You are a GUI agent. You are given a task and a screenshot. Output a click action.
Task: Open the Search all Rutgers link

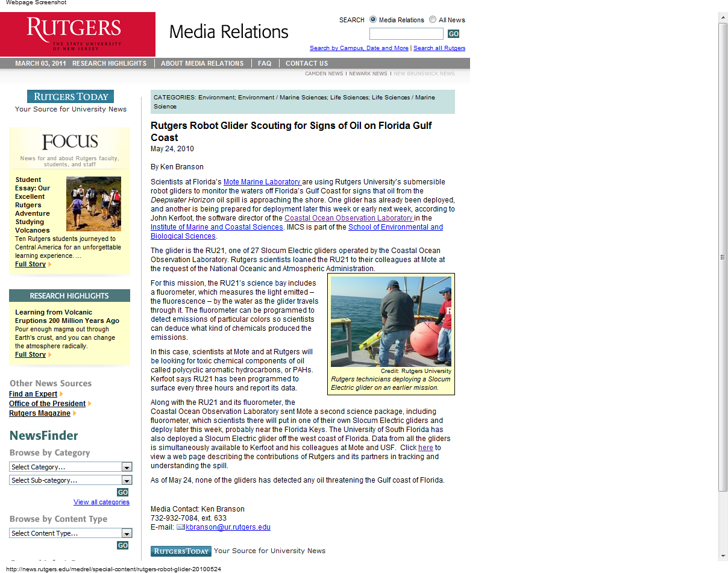(439, 48)
